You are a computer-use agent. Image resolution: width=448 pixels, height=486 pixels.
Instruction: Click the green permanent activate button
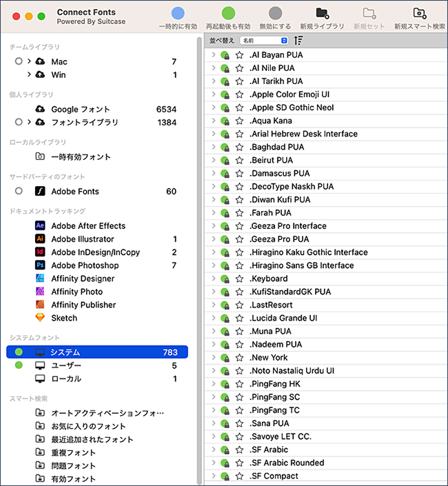coord(228,13)
